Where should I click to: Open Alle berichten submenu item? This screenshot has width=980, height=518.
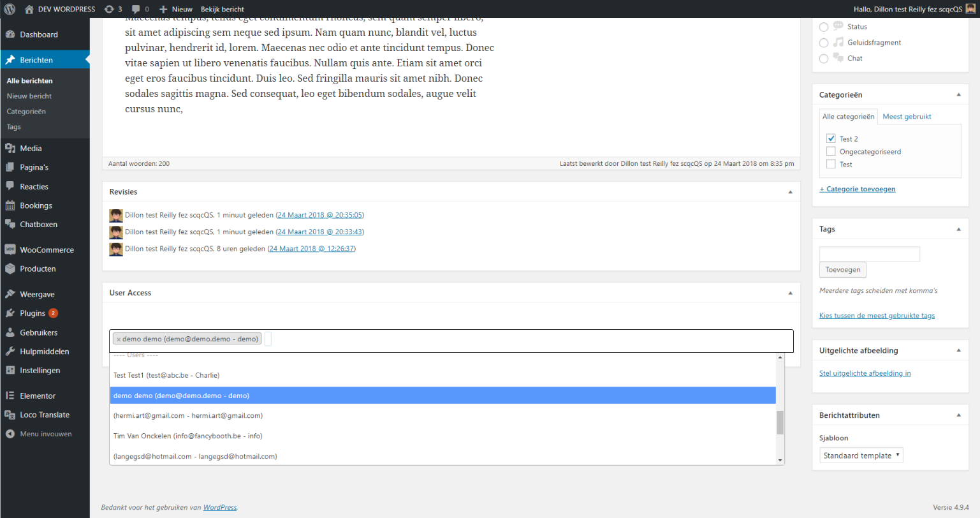pyautogui.click(x=30, y=81)
